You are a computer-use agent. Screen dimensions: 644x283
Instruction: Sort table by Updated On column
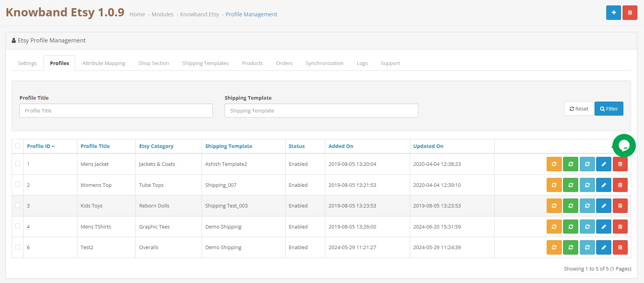click(x=428, y=146)
